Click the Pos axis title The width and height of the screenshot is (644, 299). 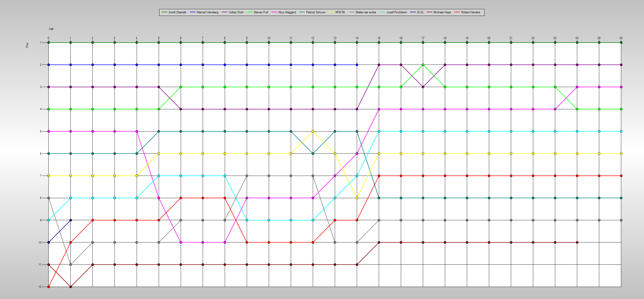point(27,45)
